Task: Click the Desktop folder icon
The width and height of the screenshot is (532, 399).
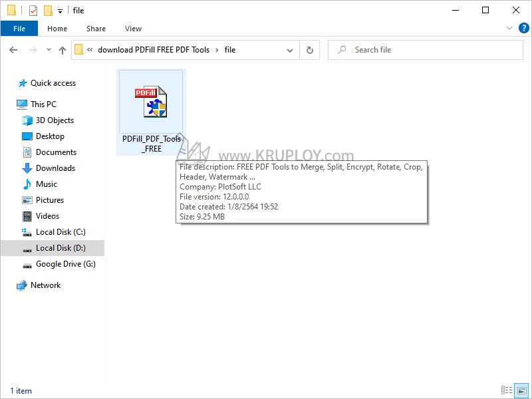Action: tap(27, 136)
